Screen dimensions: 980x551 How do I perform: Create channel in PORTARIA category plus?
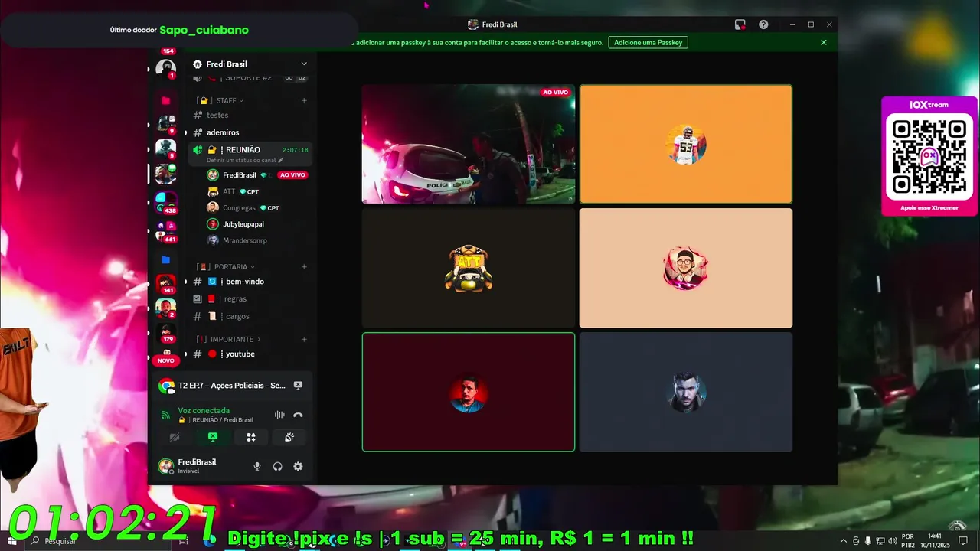(304, 266)
